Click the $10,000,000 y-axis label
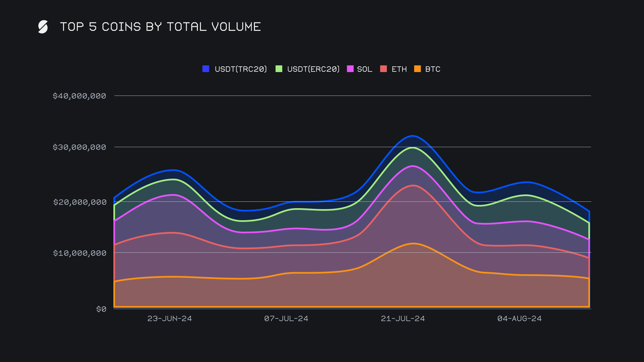This screenshot has width=644, height=362. pyautogui.click(x=79, y=253)
